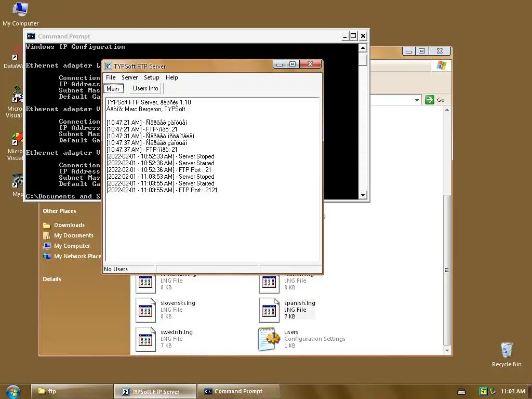Click the spanish.lng file name
532x399 pixels.
[300, 303]
